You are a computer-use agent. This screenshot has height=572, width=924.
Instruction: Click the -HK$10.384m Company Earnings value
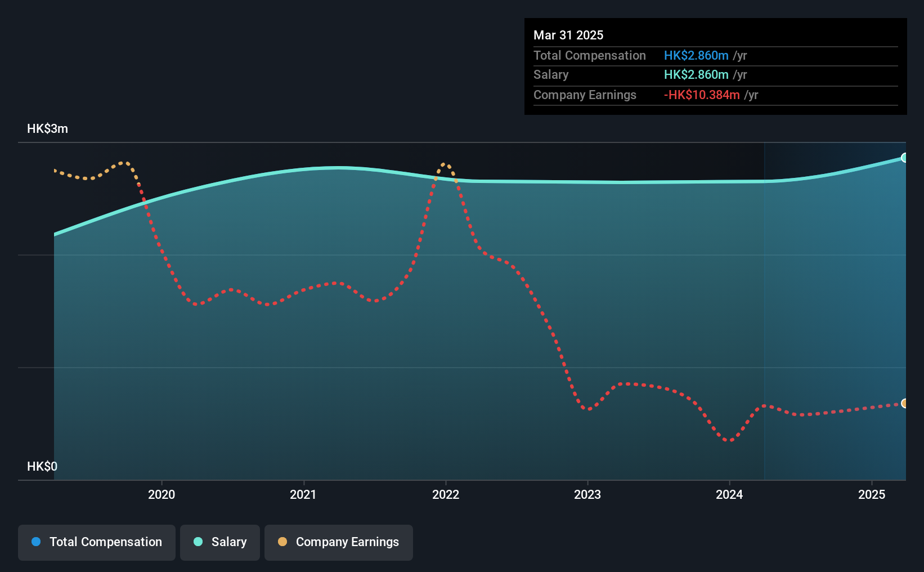pos(702,95)
